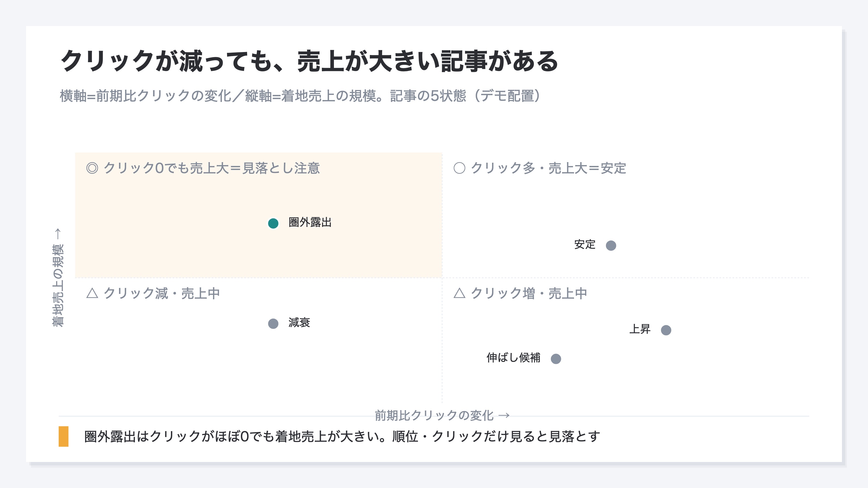This screenshot has width=868, height=488.
Task: Click the circle symbol before クリック多・売上大
Action: click(459, 168)
